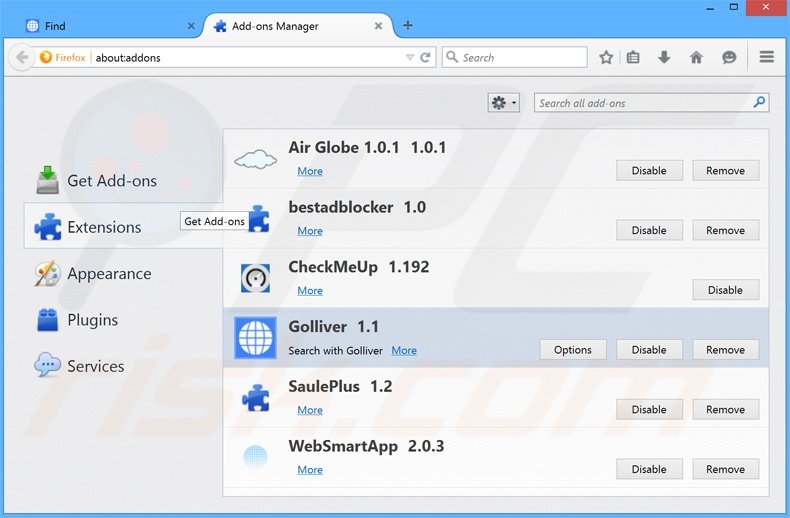The width and height of the screenshot is (790, 518).
Task: Click the Services speech bubble icon
Action: [47, 365]
